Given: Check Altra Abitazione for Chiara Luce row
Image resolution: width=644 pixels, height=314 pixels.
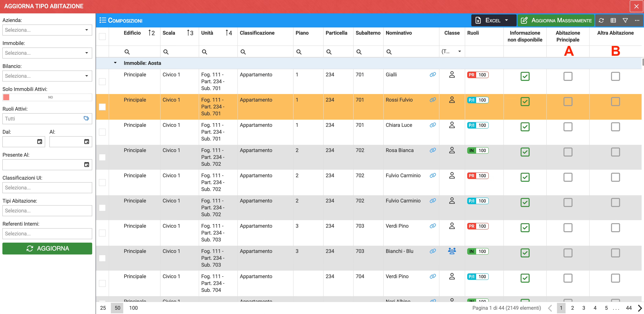Looking at the screenshot, I should tap(615, 127).
